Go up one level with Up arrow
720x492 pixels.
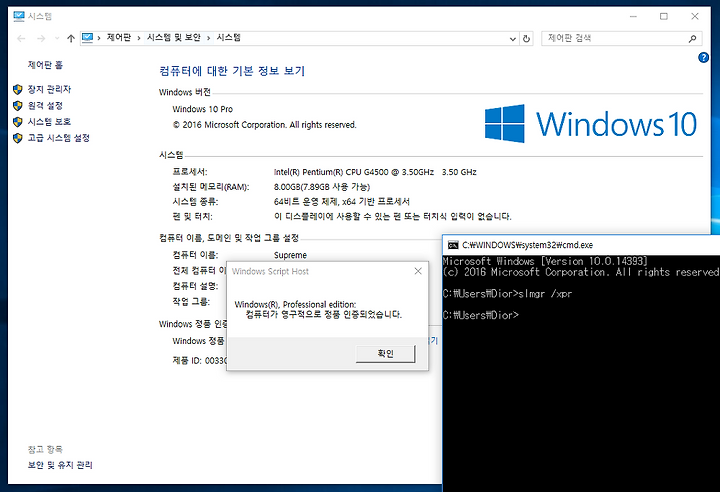tap(71, 39)
